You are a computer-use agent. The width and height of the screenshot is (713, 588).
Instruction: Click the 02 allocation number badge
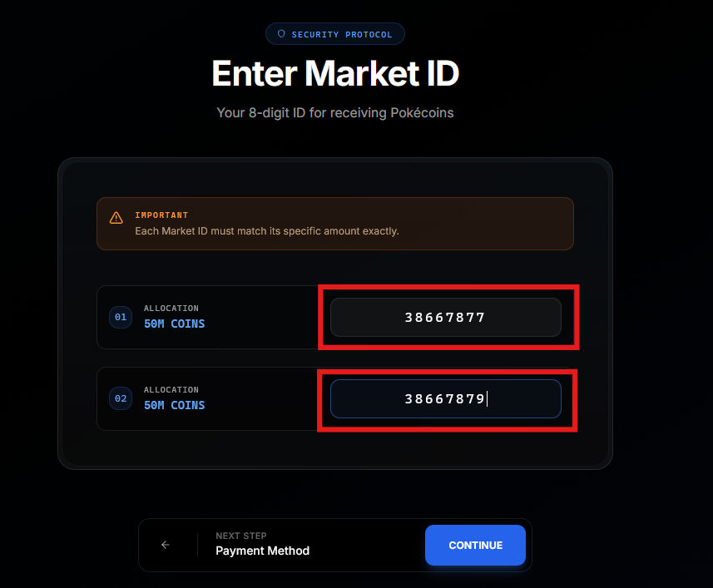pos(121,398)
